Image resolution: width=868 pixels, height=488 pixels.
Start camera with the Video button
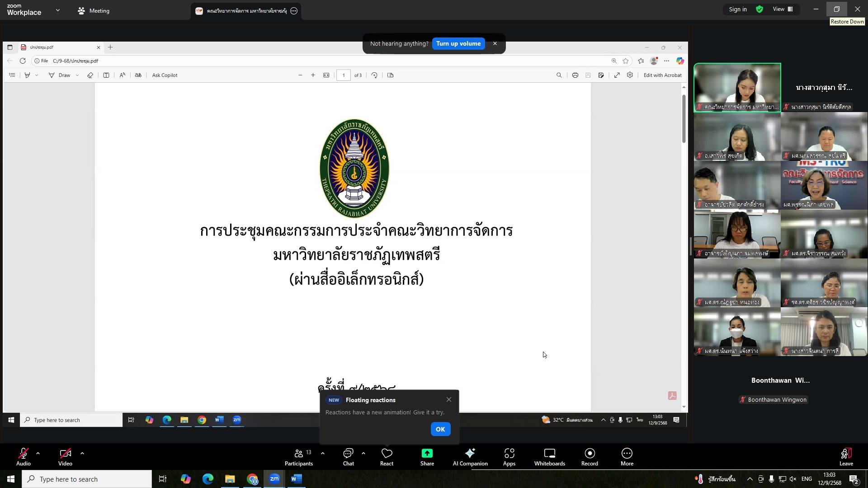click(x=65, y=457)
